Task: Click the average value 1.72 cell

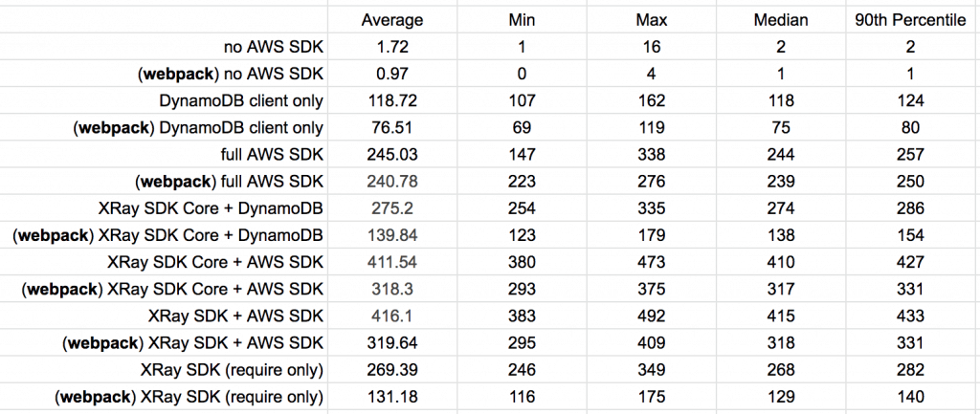Action: click(x=392, y=47)
